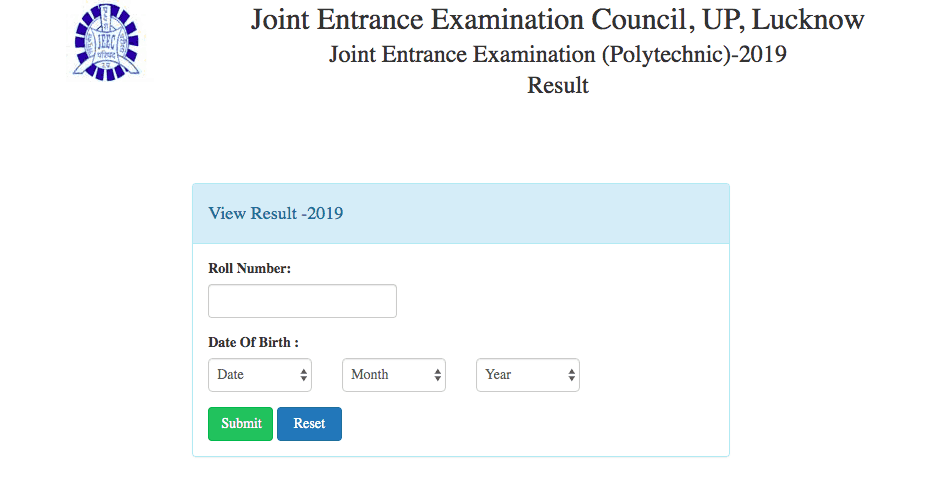Click the blue Reset button
The width and height of the screenshot is (936, 485).
(309, 424)
